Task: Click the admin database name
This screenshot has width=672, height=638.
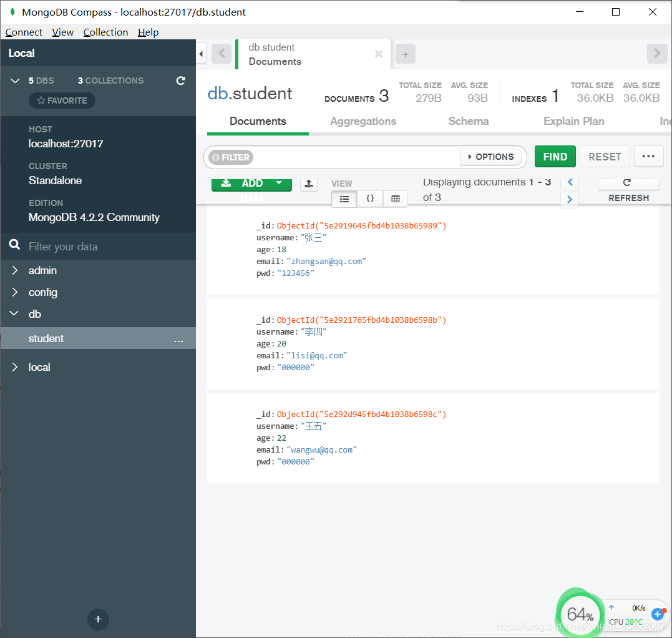Action: pyautogui.click(x=42, y=270)
